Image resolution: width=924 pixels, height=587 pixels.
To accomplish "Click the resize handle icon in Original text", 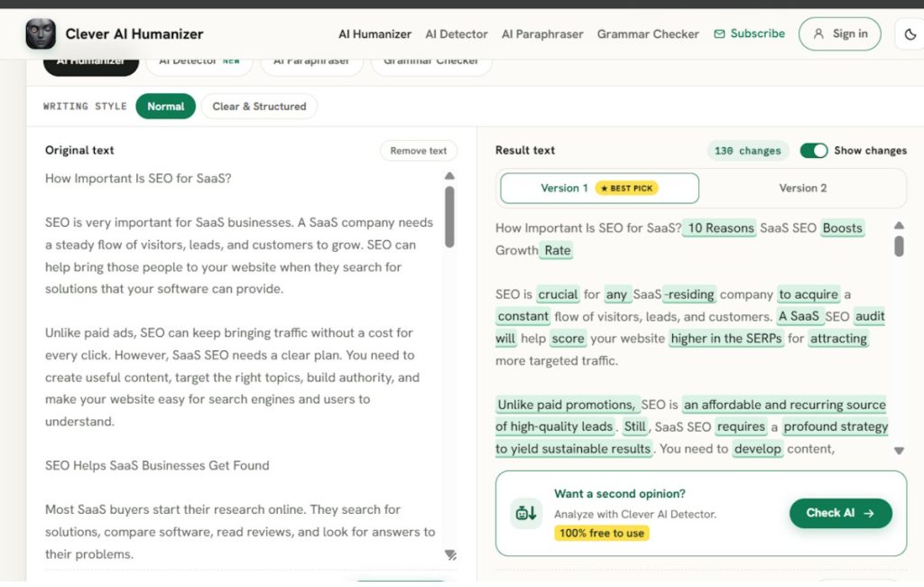I will coord(450,554).
